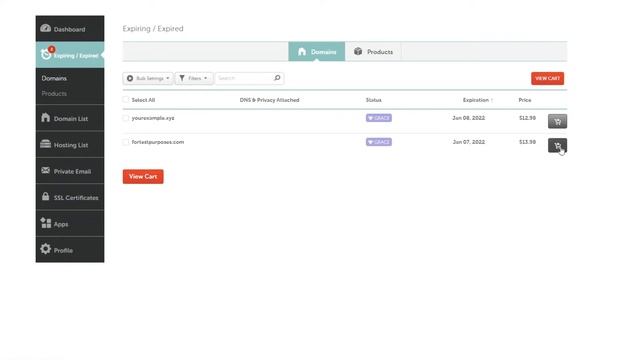The image size is (640, 360).
Task: Open the Dashboard sidebar item
Action: (x=70, y=29)
